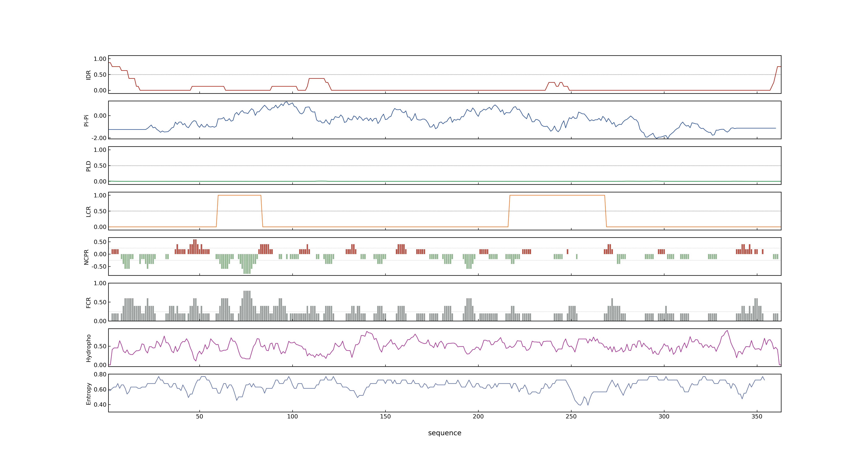Click the 0.80 tick on Entropy axis

point(100,374)
